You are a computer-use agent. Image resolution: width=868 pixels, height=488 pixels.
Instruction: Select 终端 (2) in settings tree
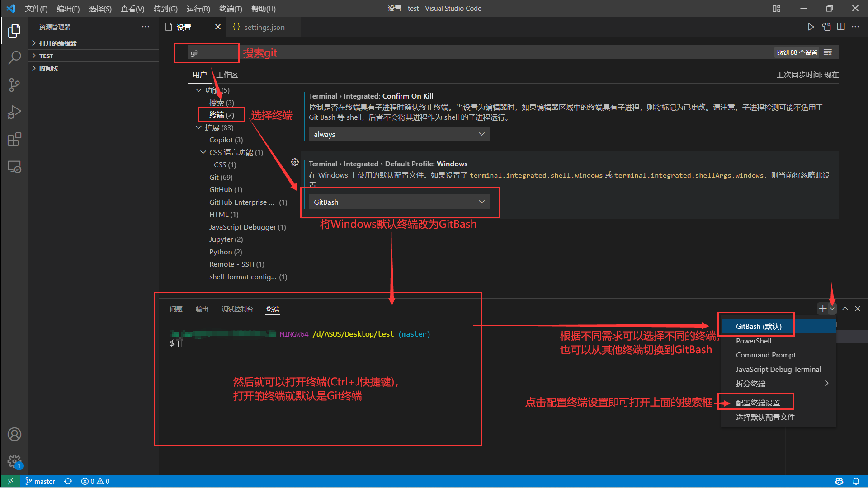pyautogui.click(x=222, y=115)
